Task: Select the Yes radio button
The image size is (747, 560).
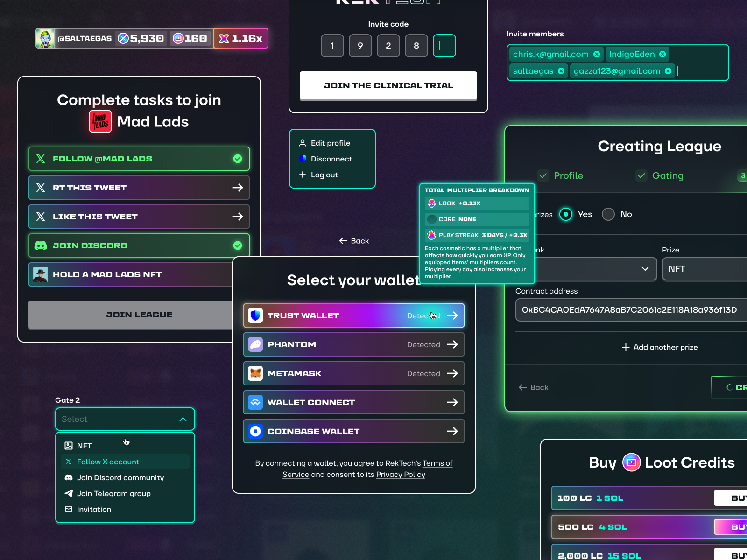Action: coord(566,214)
